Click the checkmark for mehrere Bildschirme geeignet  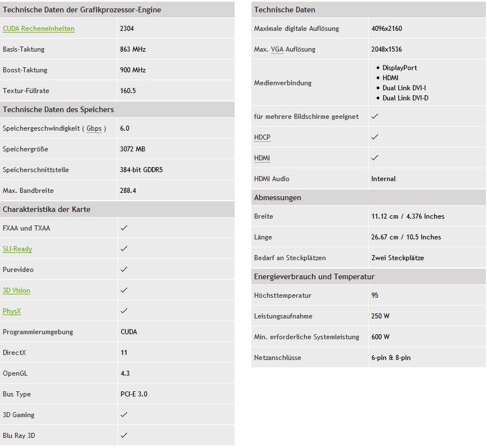click(x=375, y=117)
